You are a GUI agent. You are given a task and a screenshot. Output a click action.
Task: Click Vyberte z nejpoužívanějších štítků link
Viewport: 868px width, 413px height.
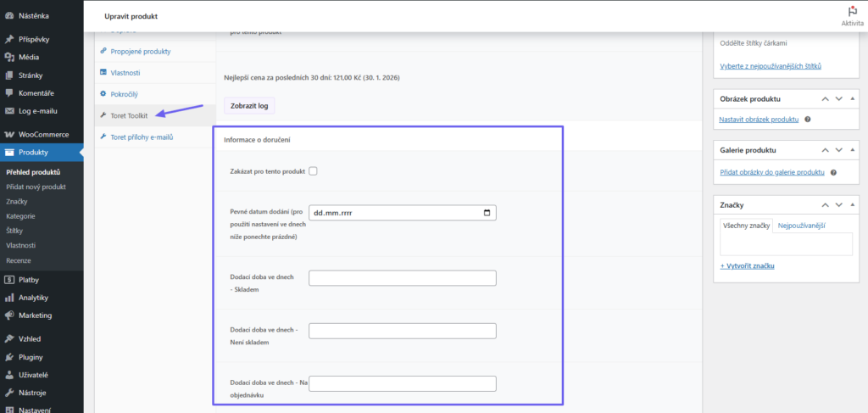(x=771, y=66)
